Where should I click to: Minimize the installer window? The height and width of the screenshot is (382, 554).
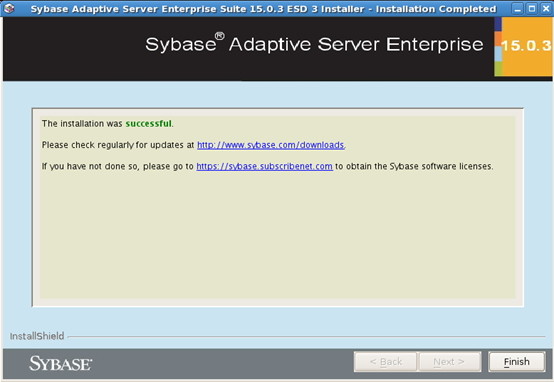pyautogui.click(x=518, y=8)
